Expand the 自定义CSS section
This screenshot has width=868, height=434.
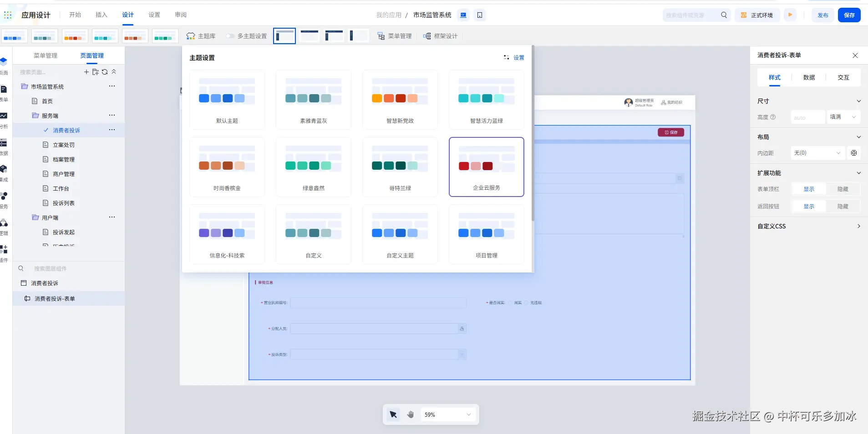[859, 226]
